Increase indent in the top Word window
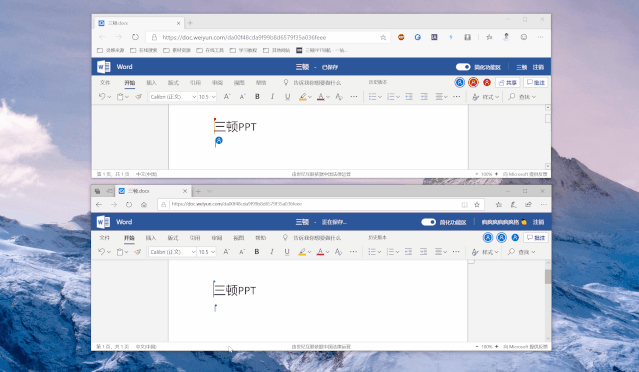The width and height of the screenshot is (639, 372). pos(424,97)
